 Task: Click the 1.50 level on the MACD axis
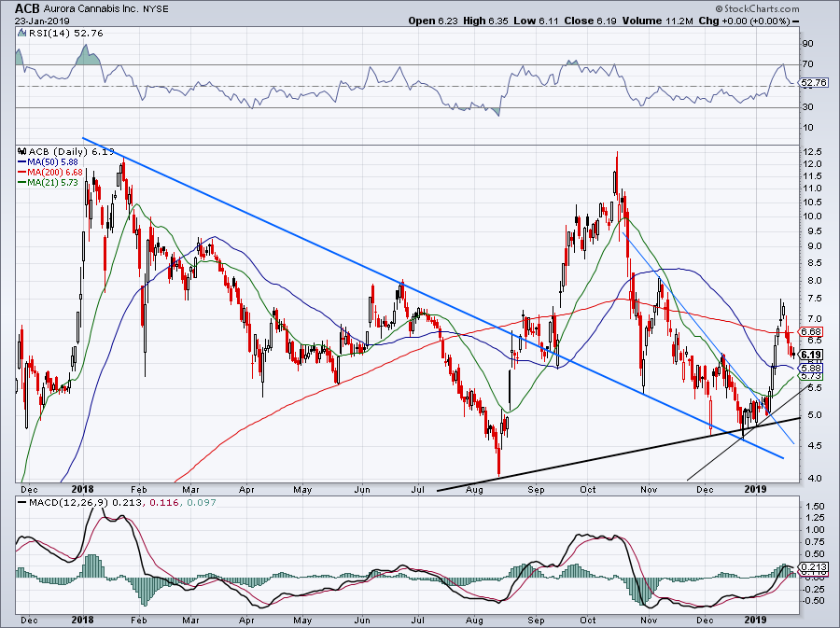815,507
